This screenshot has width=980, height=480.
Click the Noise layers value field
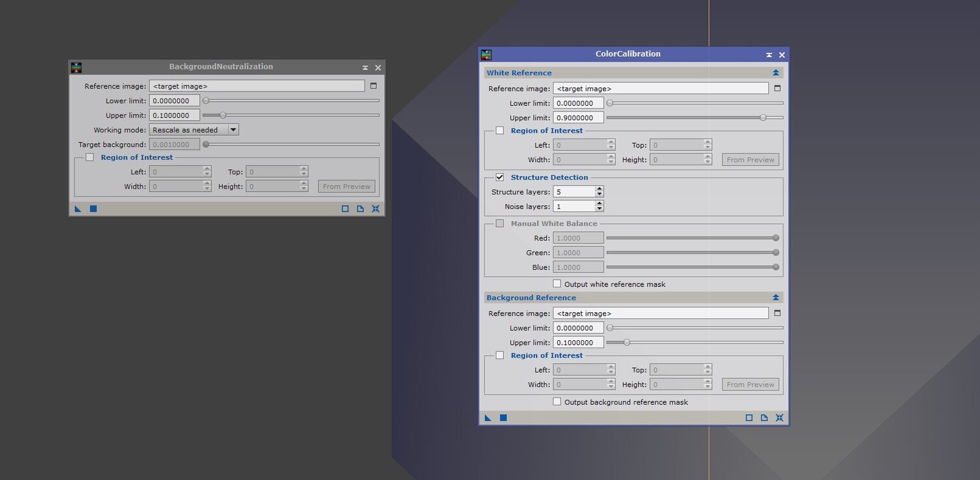click(x=574, y=206)
